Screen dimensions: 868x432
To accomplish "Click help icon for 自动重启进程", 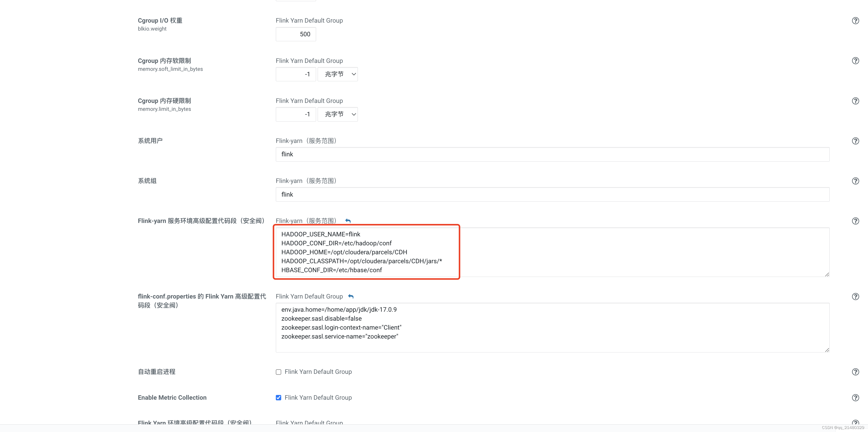I will click(x=856, y=372).
